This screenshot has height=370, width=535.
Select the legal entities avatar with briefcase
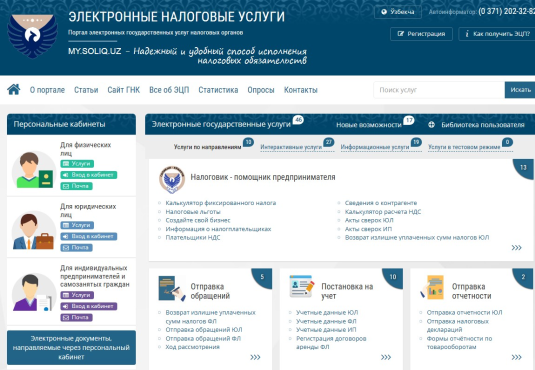(x=34, y=231)
